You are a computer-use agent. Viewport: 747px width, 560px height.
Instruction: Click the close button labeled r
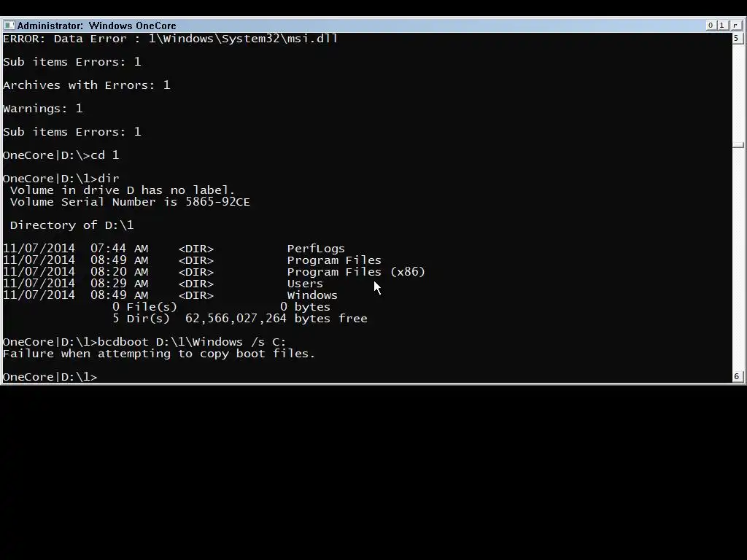pyautogui.click(x=735, y=26)
